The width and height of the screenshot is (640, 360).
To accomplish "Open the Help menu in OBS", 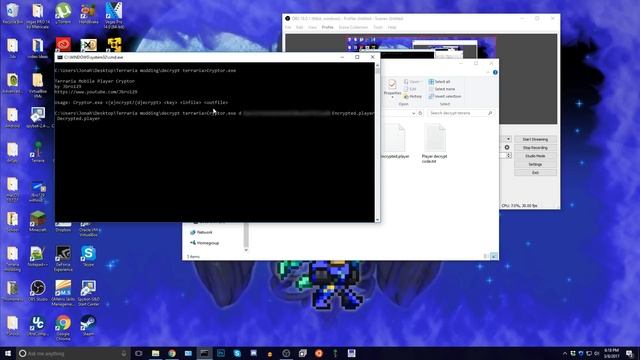I will (x=392, y=27).
